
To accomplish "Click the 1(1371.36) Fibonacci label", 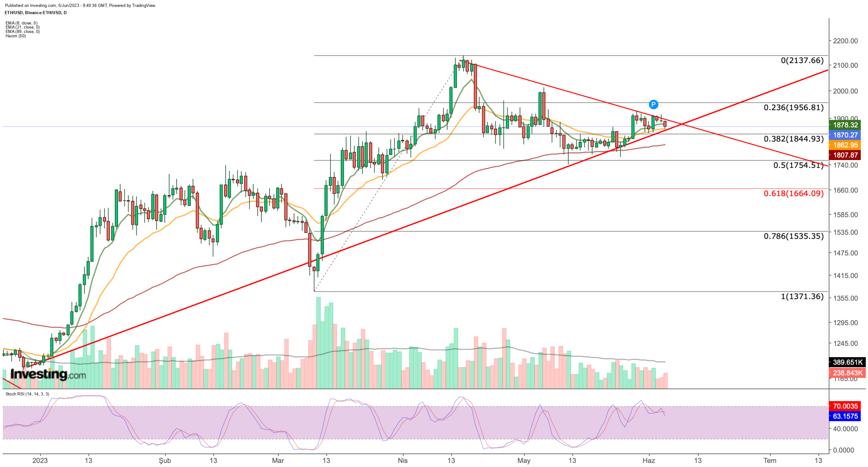I will 802,296.
